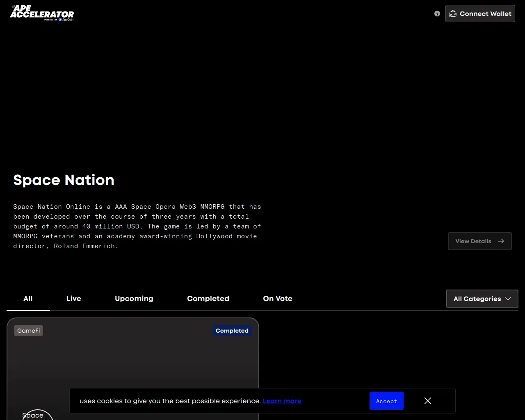Open the Upcoming tab

point(134,299)
